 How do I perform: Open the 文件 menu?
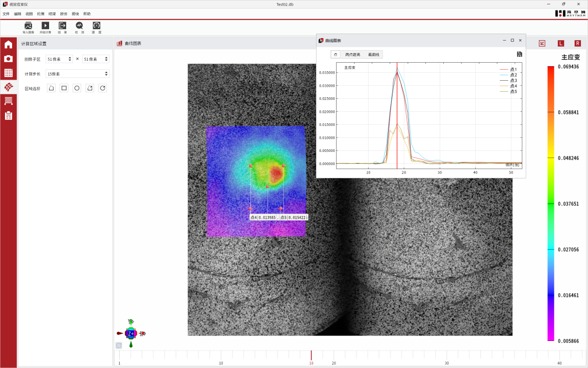coord(6,14)
